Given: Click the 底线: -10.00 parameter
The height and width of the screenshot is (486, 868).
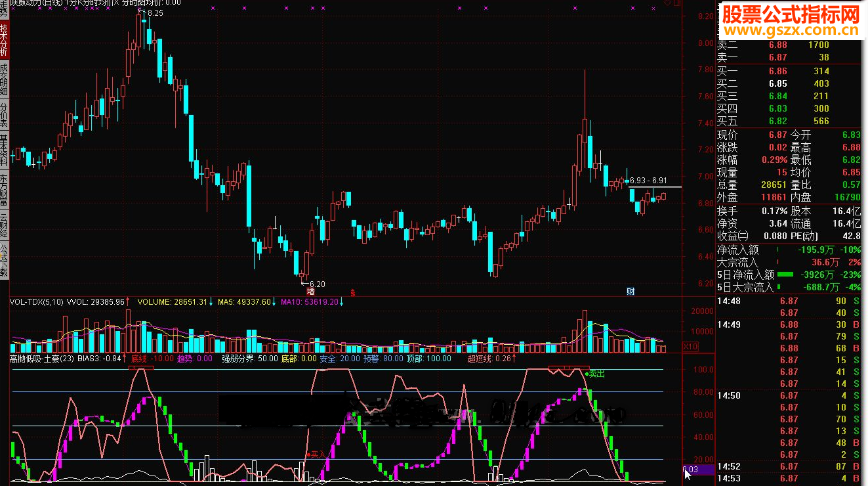Looking at the screenshot, I should point(152,359).
